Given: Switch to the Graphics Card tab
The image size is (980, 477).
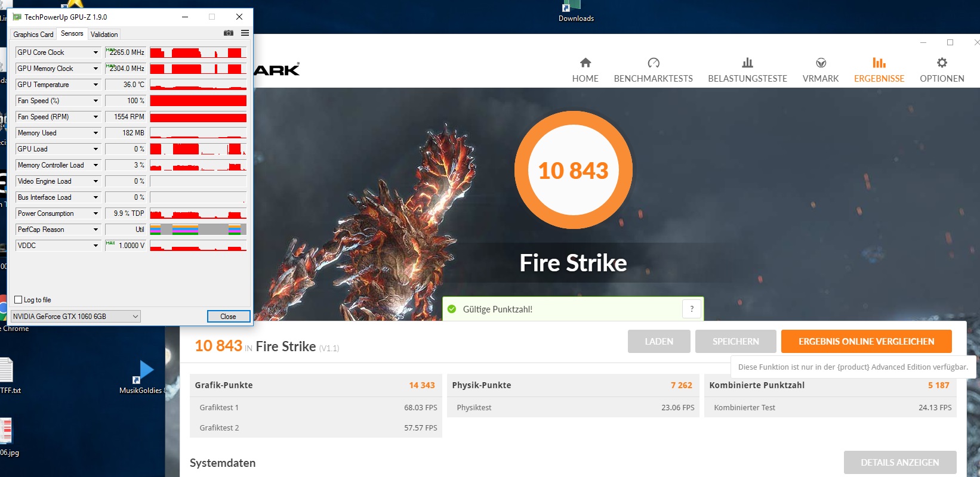Looking at the screenshot, I should pos(33,35).
